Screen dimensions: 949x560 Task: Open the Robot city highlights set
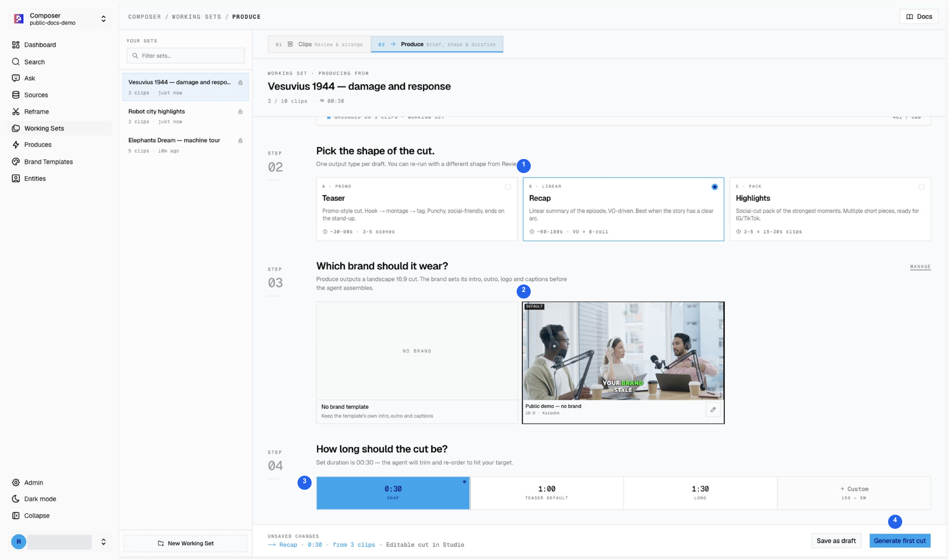pyautogui.click(x=186, y=116)
